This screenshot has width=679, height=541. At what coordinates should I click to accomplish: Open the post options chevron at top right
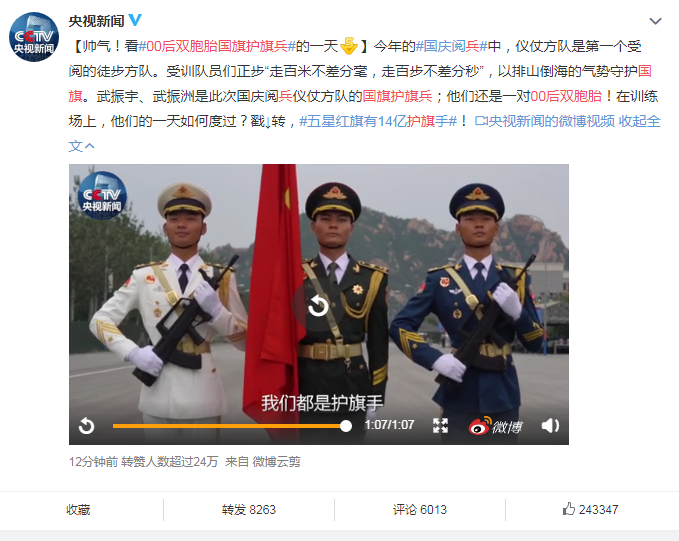655,21
